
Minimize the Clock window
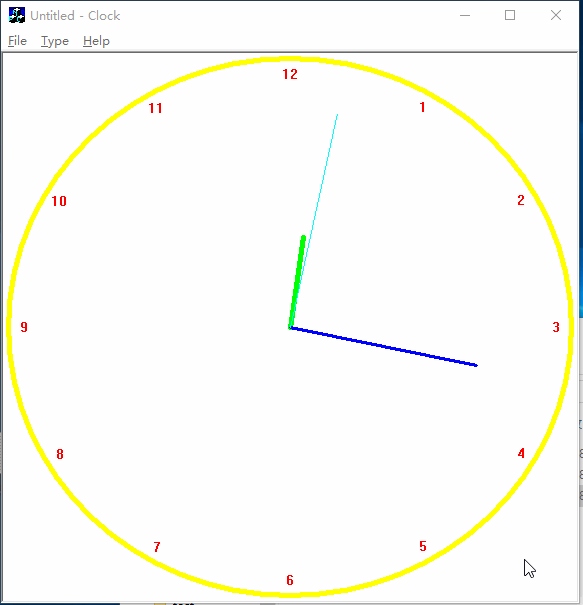click(465, 15)
